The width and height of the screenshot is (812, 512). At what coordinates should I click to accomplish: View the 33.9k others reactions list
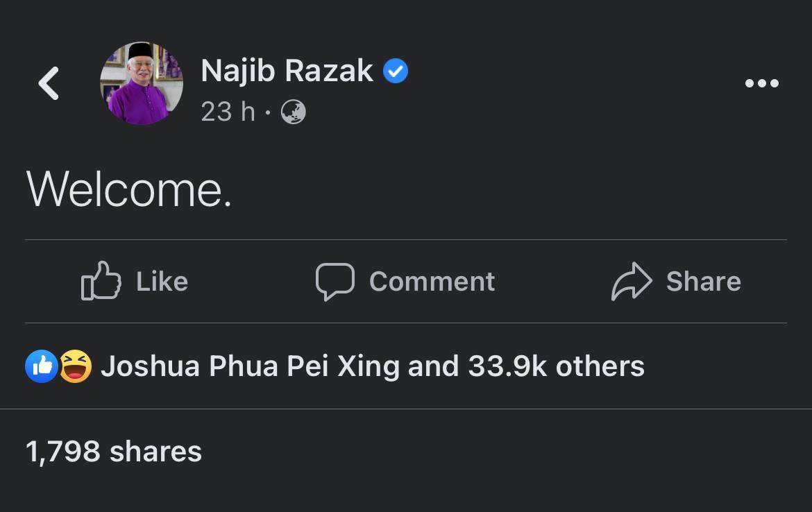click(x=555, y=366)
